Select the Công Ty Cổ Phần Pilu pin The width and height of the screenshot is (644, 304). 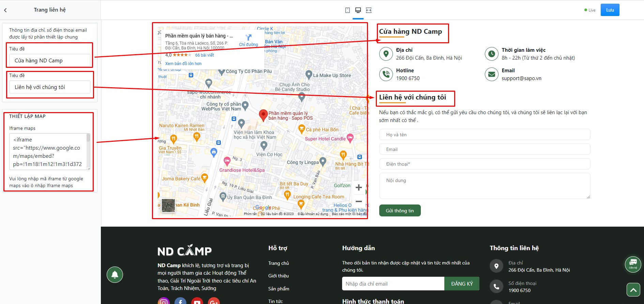pos(222,71)
